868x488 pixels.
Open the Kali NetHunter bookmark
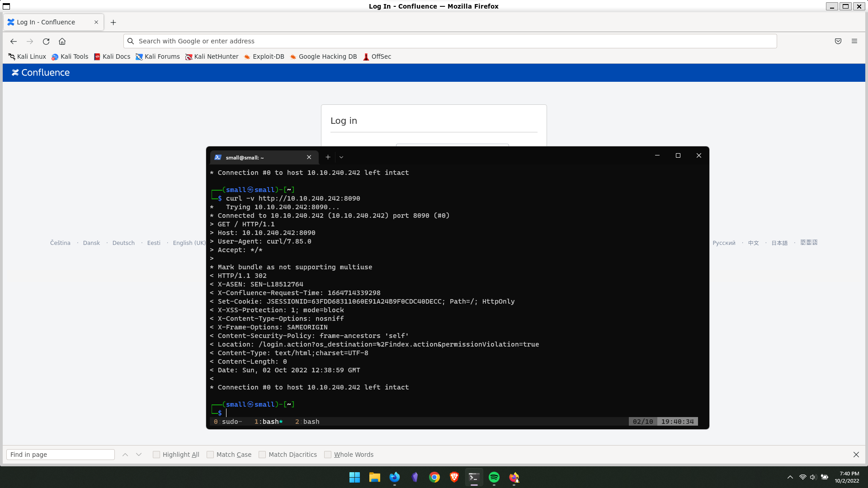pyautogui.click(x=212, y=56)
